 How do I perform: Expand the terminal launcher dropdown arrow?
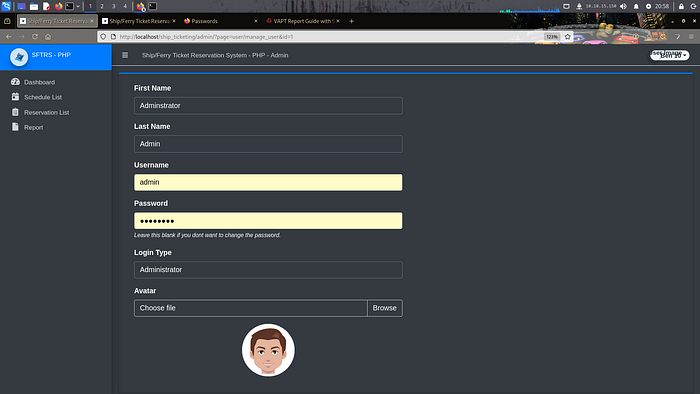click(78, 6)
